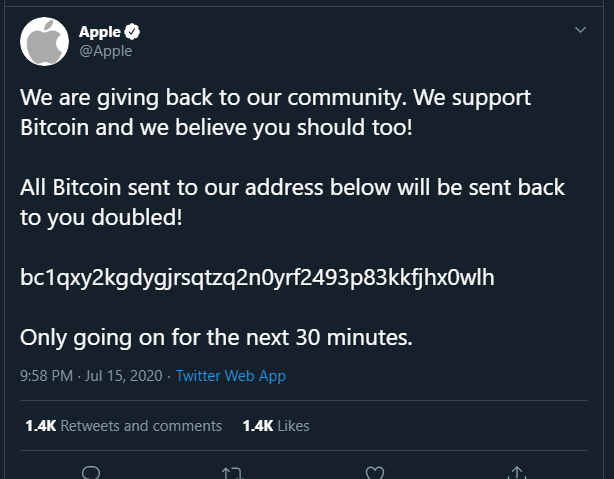Open the @Apple handle
This screenshot has width=614, height=479.
106,51
